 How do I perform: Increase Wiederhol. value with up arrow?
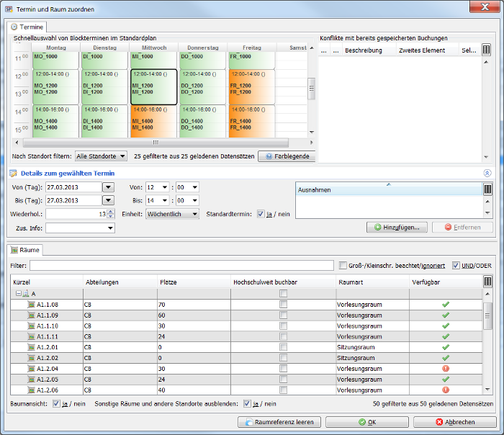point(111,212)
